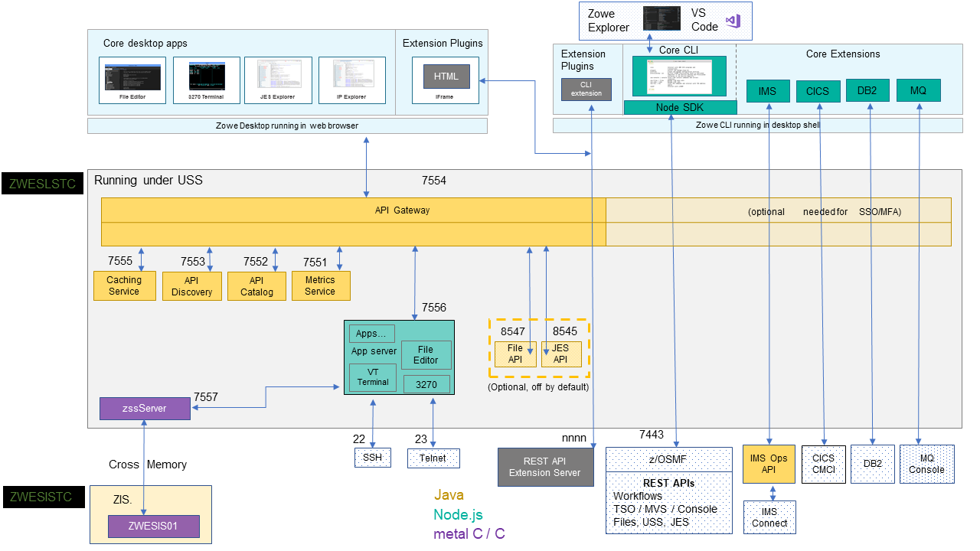
Task: Click the API Discovery box
Action: click(191, 286)
